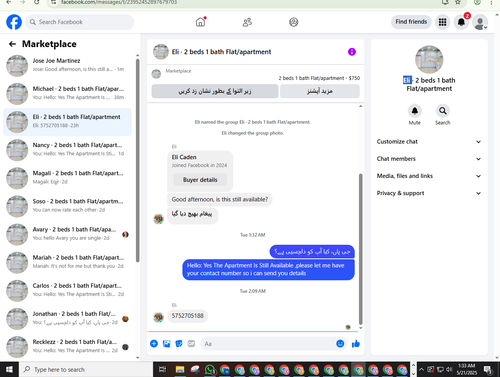Click the taskbar clock showing 1:33 AM
Viewport: 500px width, 377px height.
(x=466, y=369)
